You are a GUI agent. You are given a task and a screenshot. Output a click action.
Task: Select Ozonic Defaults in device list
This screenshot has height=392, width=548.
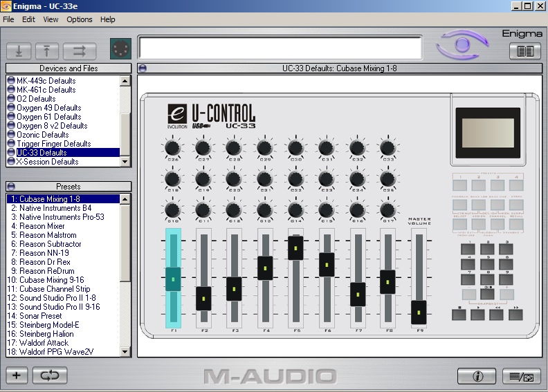43,135
